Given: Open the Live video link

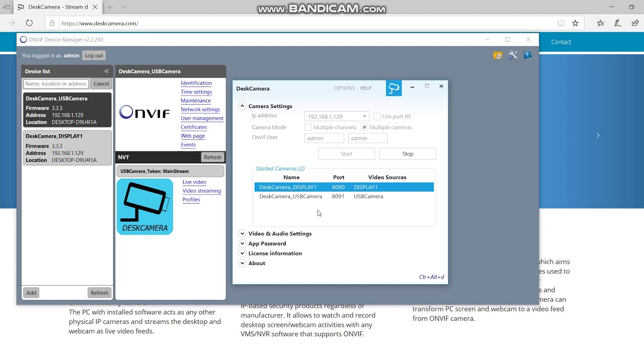Looking at the screenshot, I should click(194, 182).
